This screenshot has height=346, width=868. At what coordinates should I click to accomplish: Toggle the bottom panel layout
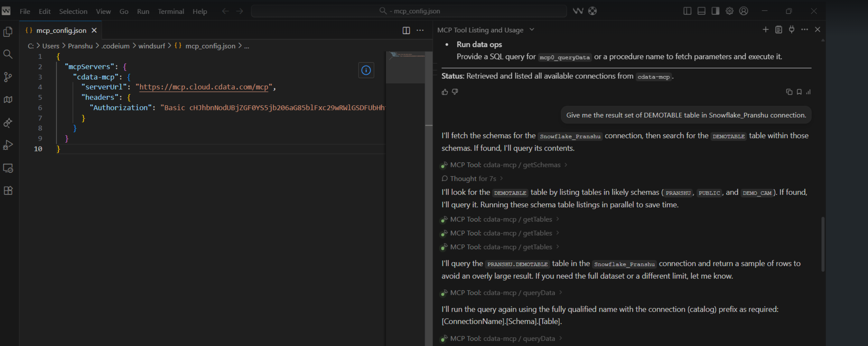[701, 11]
